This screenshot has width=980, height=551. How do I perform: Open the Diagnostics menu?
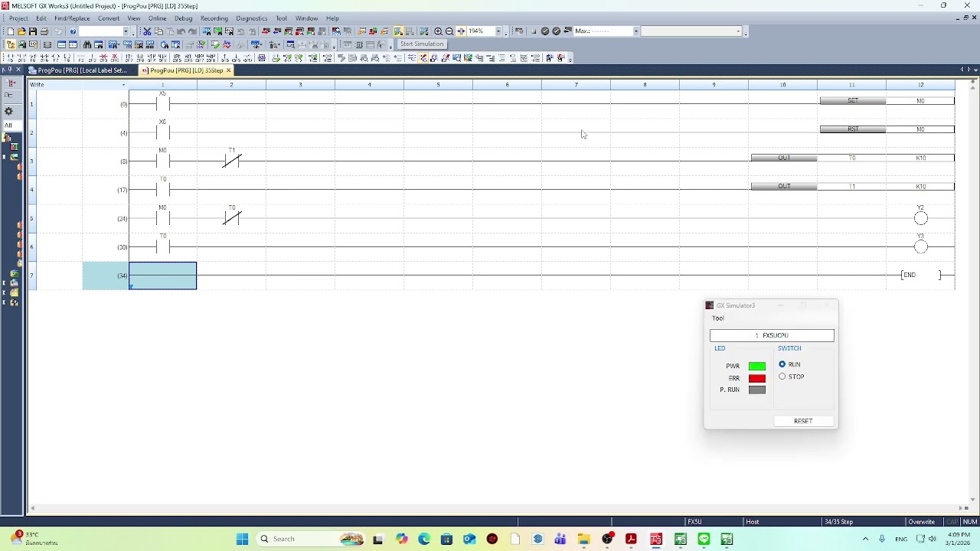tap(252, 18)
